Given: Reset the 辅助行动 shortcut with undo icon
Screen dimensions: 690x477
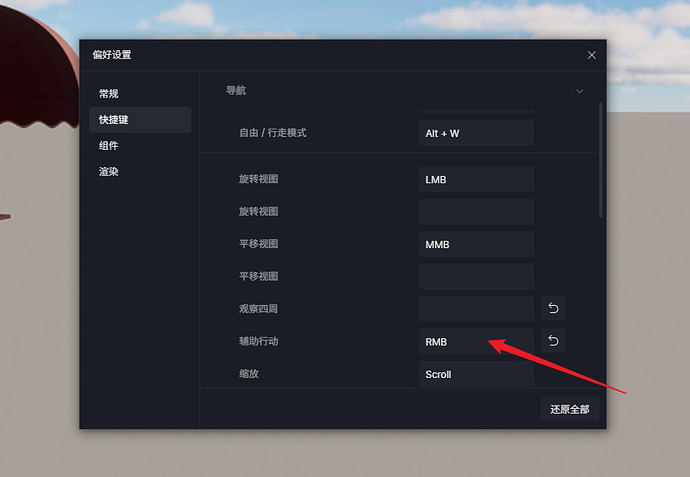Looking at the screenshot, I should (553, 341).
